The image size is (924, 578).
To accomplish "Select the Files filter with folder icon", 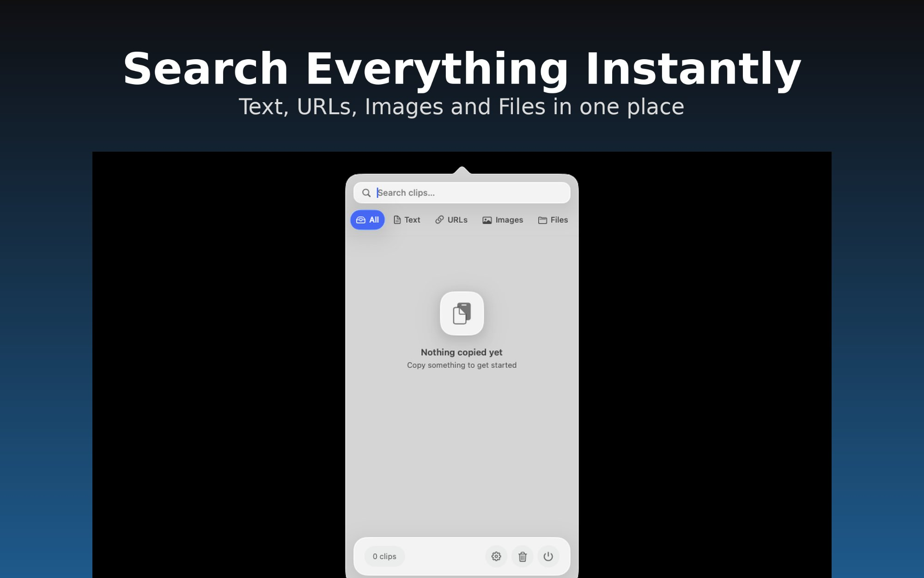I will (x=553, y=220).
